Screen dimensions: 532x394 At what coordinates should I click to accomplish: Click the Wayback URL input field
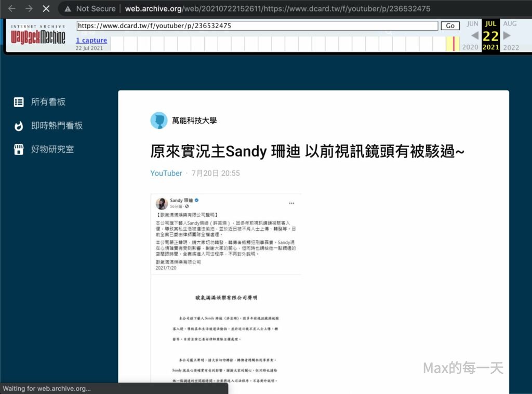[x=257, y=25]
